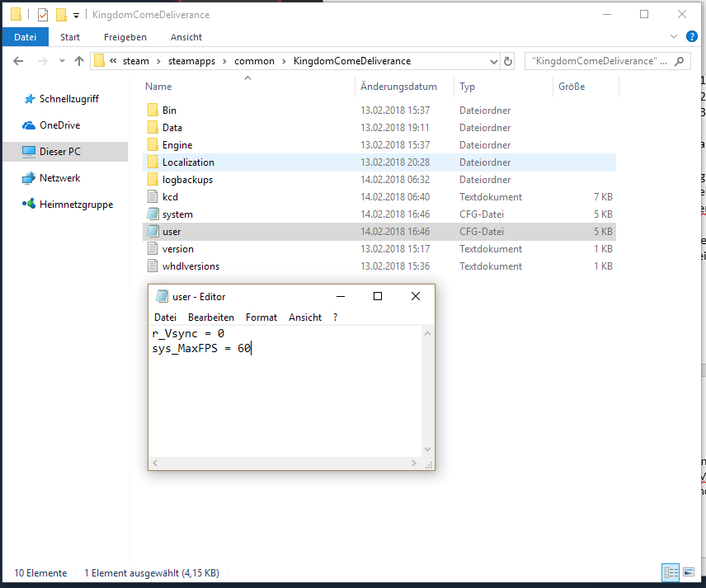Image resolution: width=706 pixels, height=588 pixels.
Task: Open customize quick access toolbar dropdown
Action: [x=76, y=16]
